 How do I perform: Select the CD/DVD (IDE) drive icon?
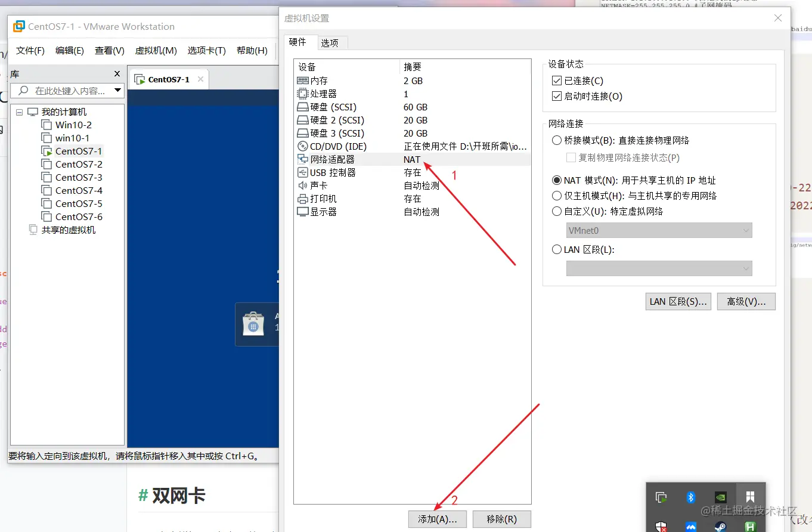(x=303, y=147)
